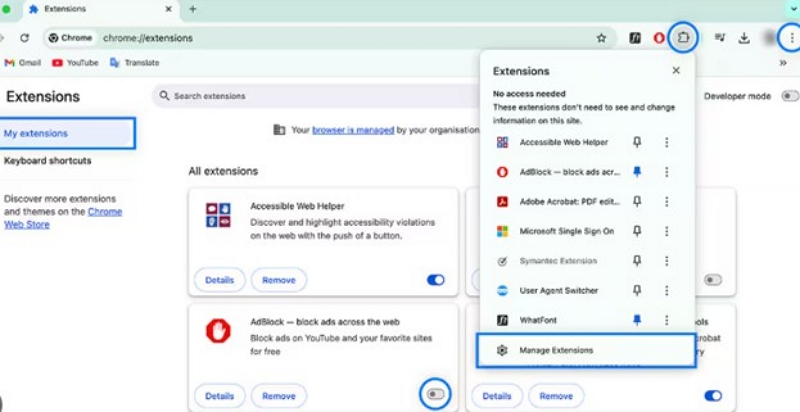The height and width of the screenshot is (412, 800).
Task: Click the Manage Extensions gear icon
Action: (x=502, y=350)
